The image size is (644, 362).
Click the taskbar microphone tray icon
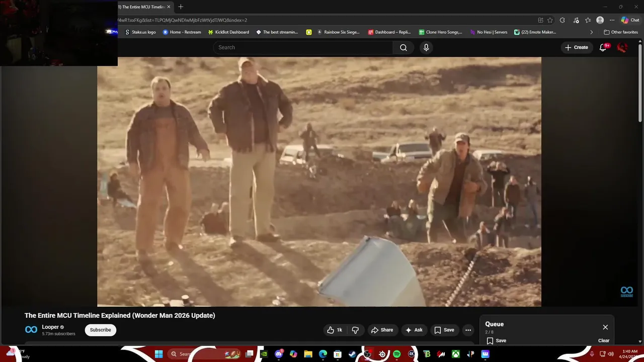592,354
